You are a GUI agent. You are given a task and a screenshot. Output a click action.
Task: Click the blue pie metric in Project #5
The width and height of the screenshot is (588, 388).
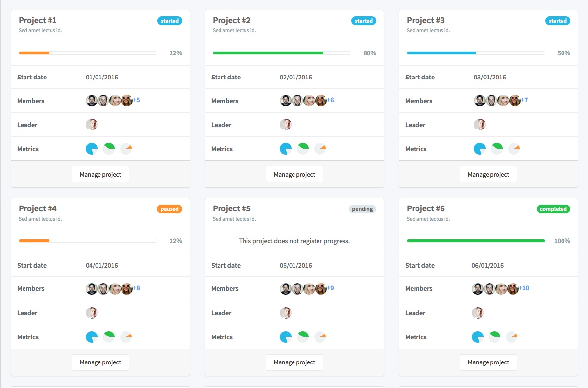coord(286,337)
